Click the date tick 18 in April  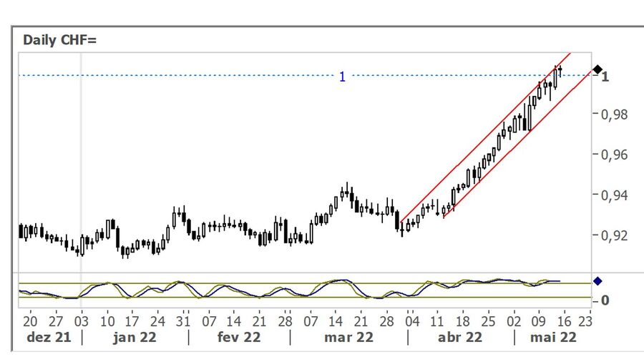pos(462,321)
